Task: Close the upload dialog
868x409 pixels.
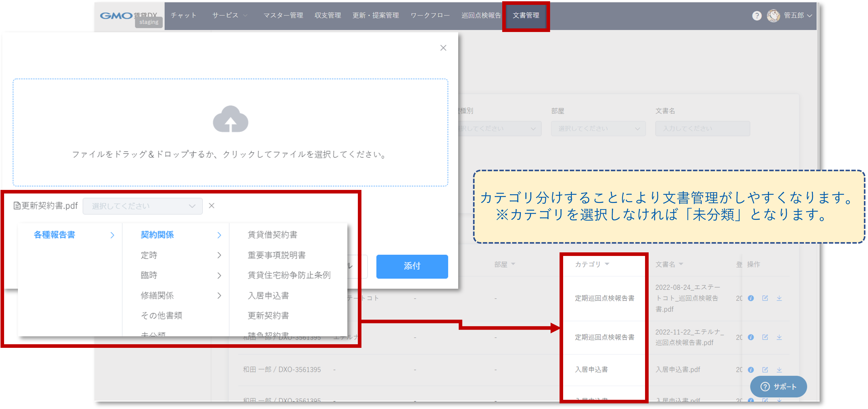Action: tap(443, 48)
